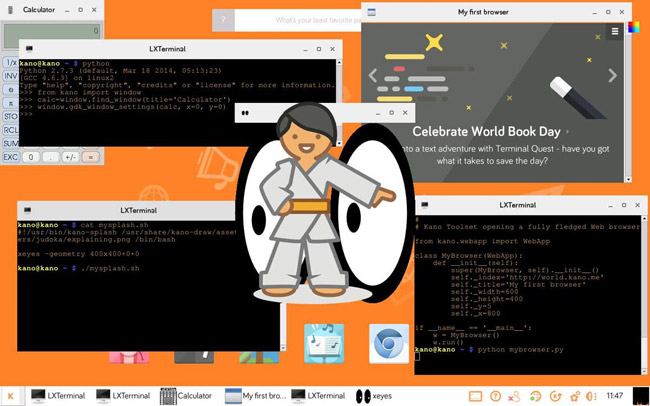Viewport: 650px width, 406px height.
Task: Open the help question mark tray icon
Action: click(495, 396)
